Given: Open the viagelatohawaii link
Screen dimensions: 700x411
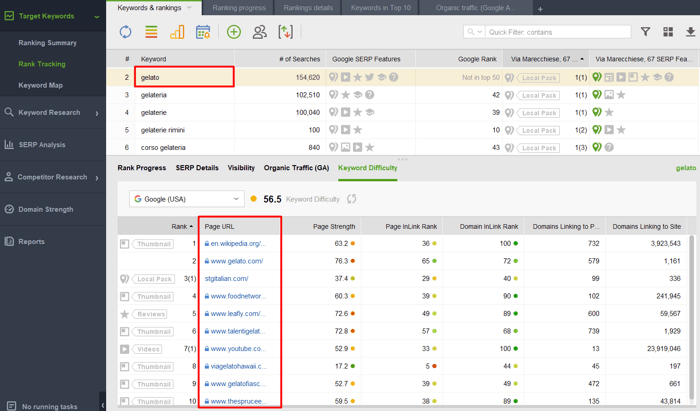Looking at the screenshot, I should 239,366.
